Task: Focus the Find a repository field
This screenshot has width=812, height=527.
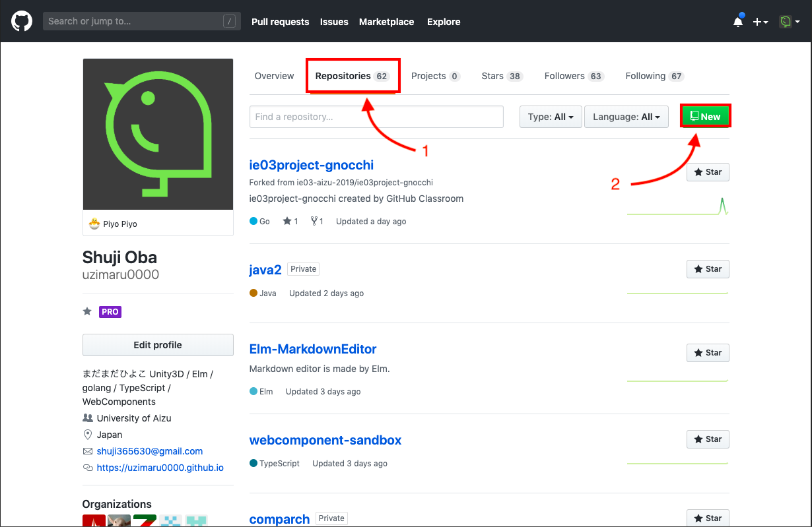Action: pyautogui.click(x=376, y=117)
